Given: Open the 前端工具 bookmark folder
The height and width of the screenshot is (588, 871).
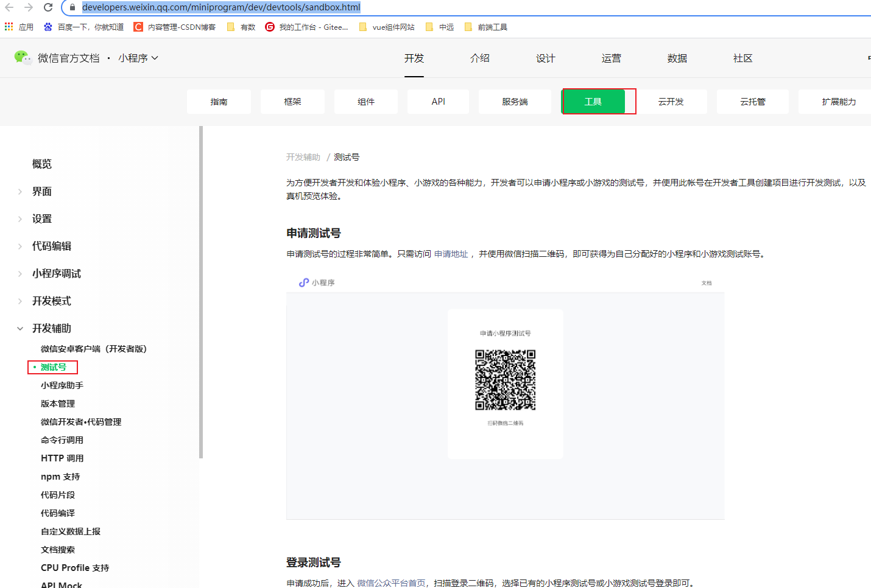Looking at the screenshot, I should pyautogui.click(x=486, y=27).
